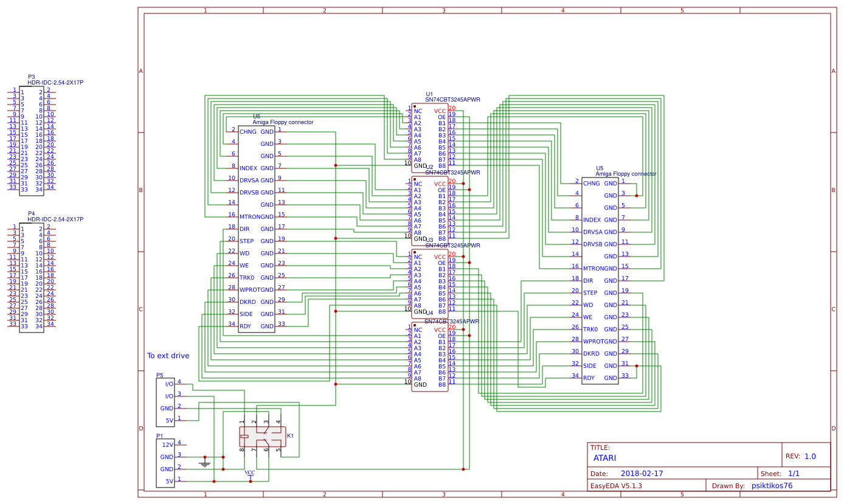This screenshot has width=844, height=504.
Task: Select header P3 HDR-IDC-2.54-2X17P
Action: [30, 140]
